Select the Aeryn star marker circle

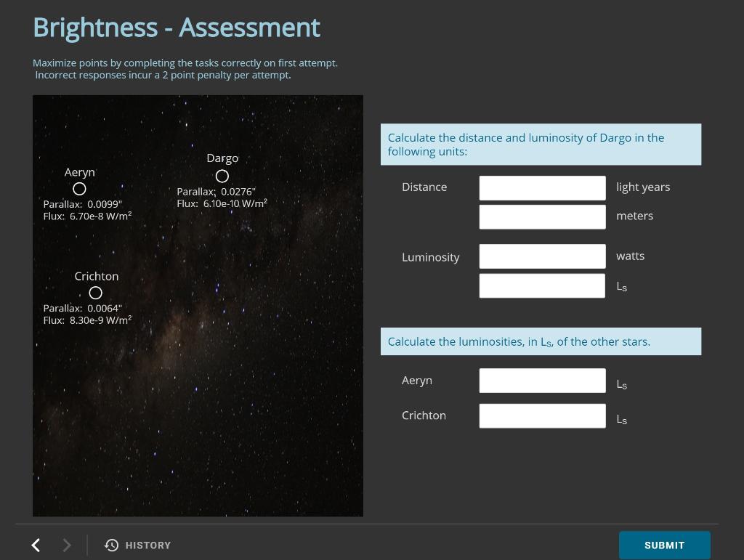click(x=79, y=188)
